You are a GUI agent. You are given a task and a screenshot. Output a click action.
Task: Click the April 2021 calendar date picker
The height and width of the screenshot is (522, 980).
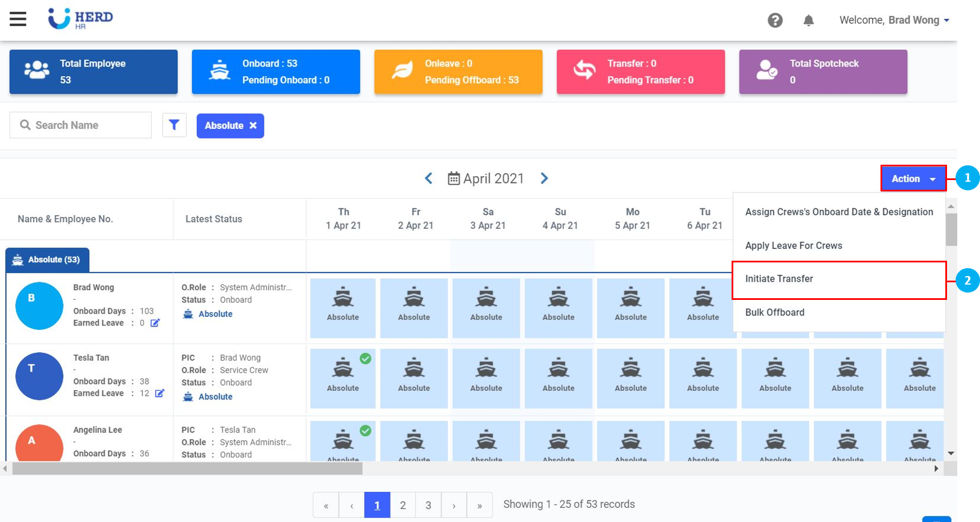486,178
